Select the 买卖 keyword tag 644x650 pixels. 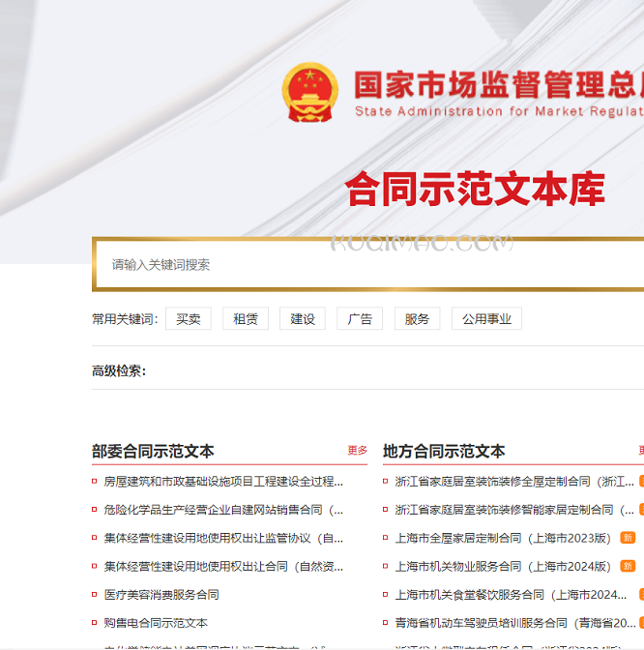(189, 319)
